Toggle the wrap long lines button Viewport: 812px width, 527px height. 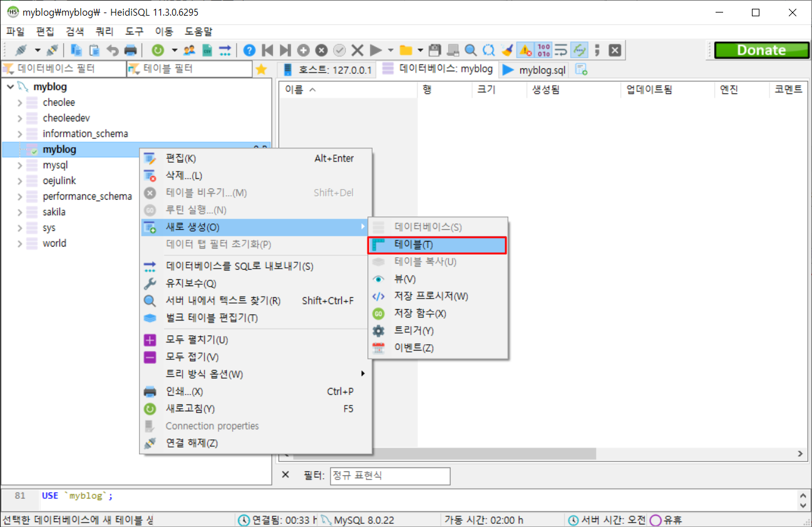[561, 50]
